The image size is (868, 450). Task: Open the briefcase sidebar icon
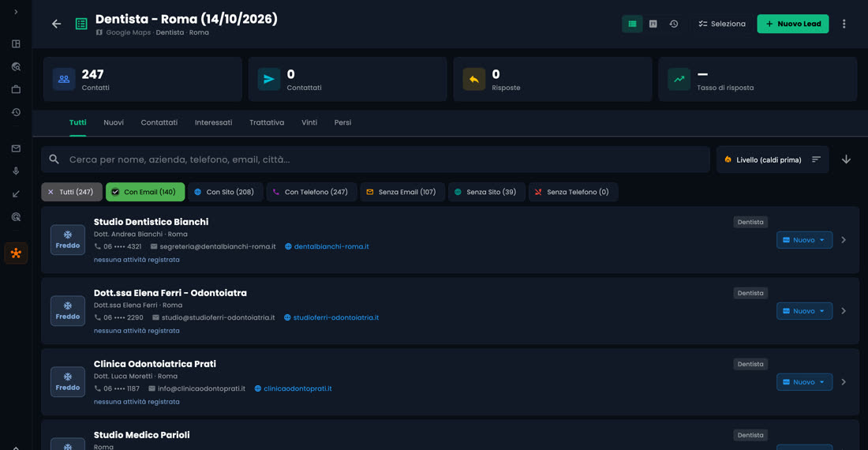[16, 89]
